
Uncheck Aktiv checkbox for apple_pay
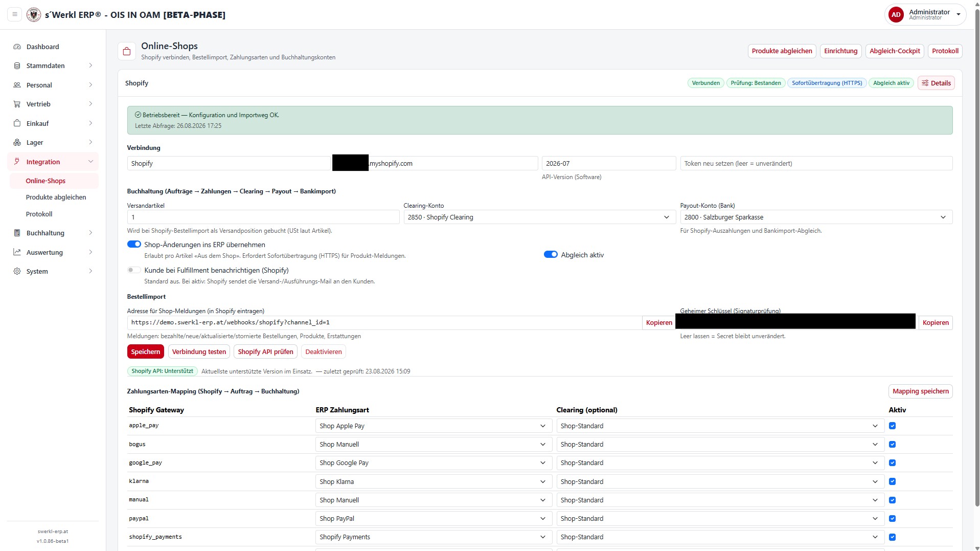pos(892,426)
